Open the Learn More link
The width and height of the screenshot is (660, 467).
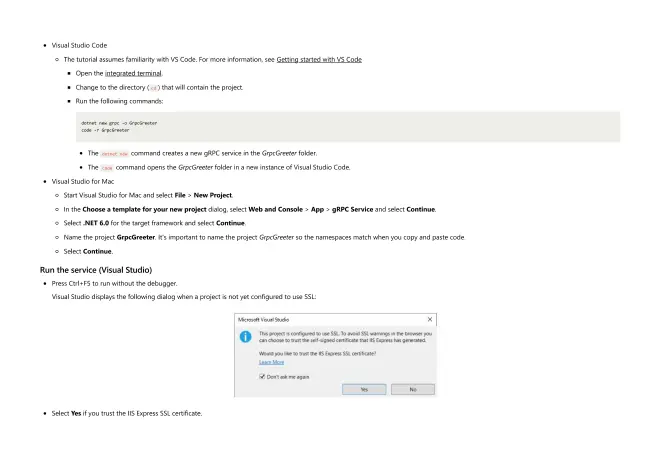click(271, 362)
